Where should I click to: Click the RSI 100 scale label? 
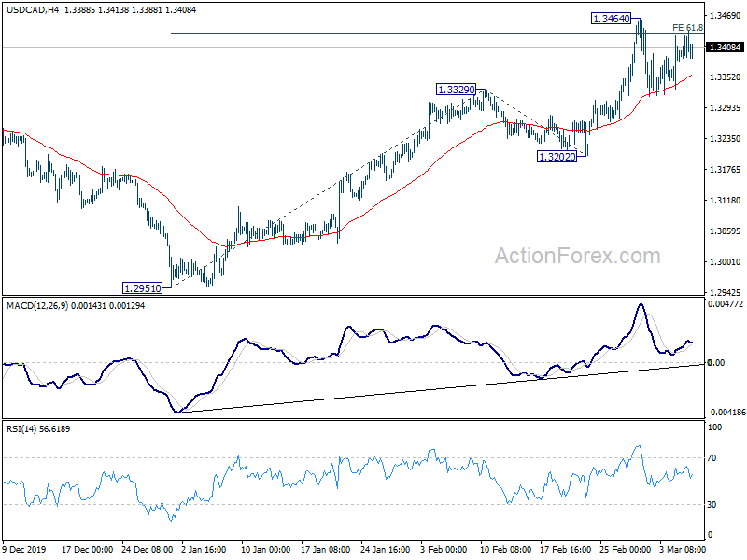pyautogui.click(x=714, y=427)
